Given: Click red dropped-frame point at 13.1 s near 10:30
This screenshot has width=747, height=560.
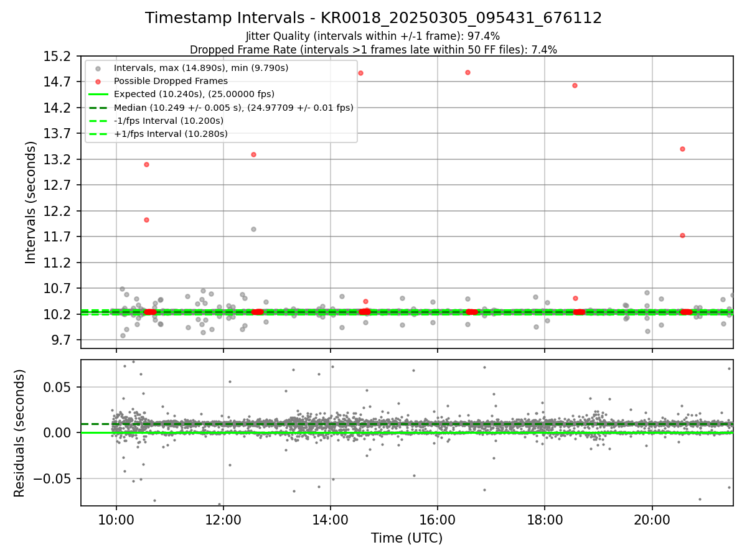Looking at the screenshot, I should pos(146,164).
